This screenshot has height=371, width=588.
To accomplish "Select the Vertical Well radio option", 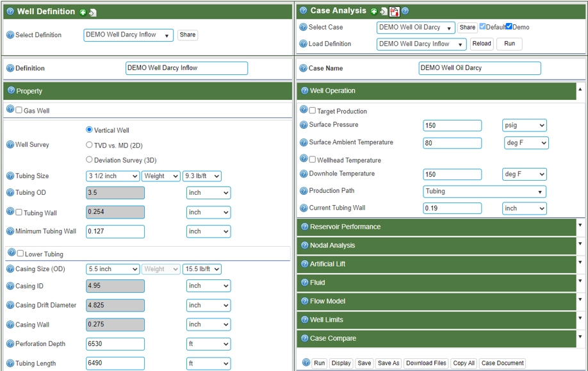I will point(89,129).
